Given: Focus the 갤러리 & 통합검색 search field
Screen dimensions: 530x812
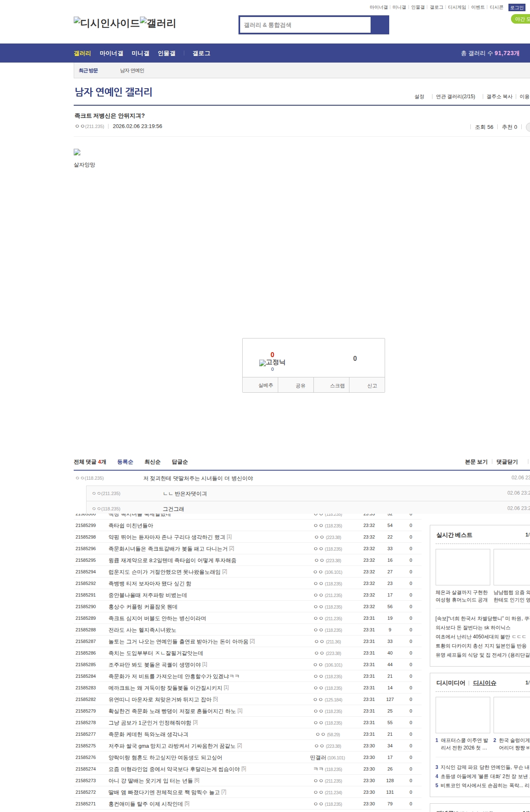Looking at the screenshot, I should pos(306,25).
